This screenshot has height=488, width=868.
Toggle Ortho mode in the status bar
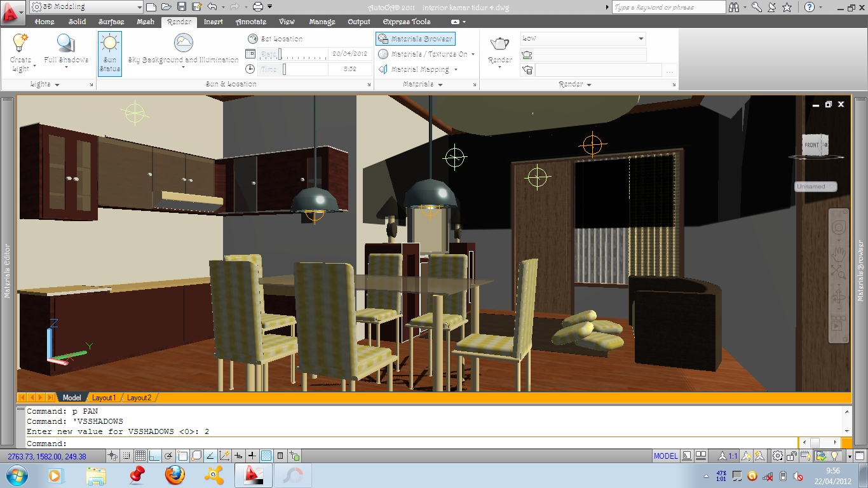point(153,455)
